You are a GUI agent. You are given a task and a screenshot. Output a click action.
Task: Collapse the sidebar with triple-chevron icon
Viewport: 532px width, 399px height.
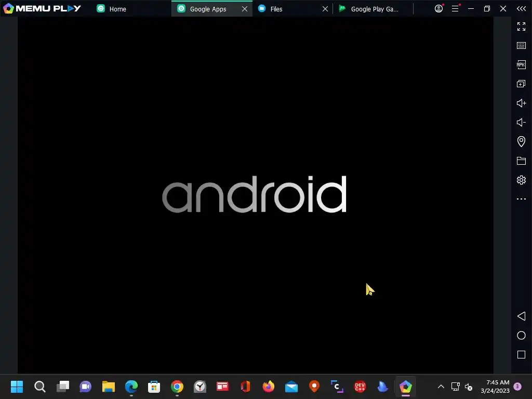521,8
